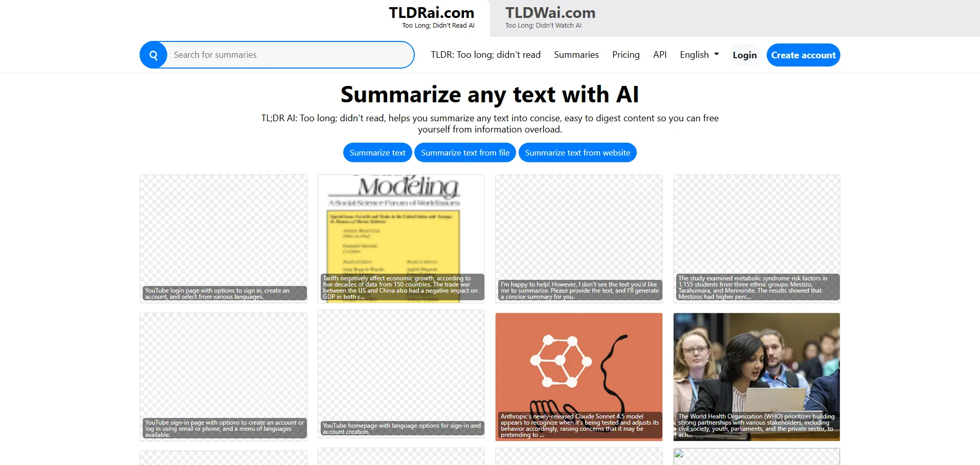The width and height of the screenshot is (980, 465).
Task: Click the Create account button
Action: (803, 55)
